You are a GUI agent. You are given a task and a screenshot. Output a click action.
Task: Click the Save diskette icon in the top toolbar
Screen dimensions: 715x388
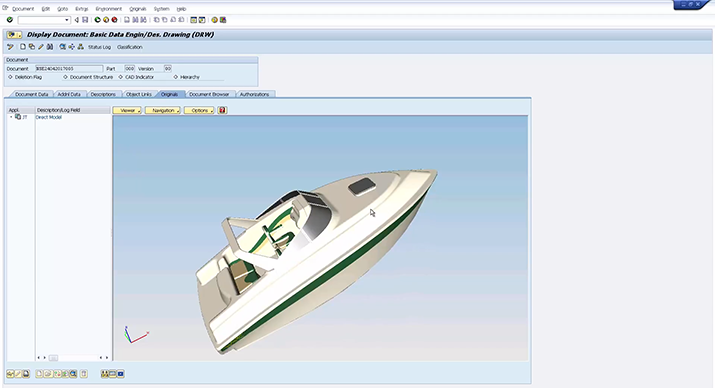85,20
